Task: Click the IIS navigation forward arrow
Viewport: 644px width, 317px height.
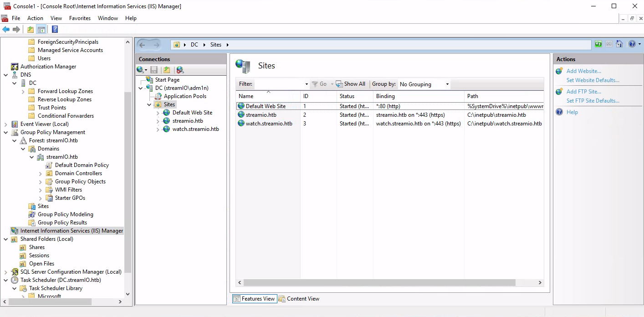Action: [156, 45]
